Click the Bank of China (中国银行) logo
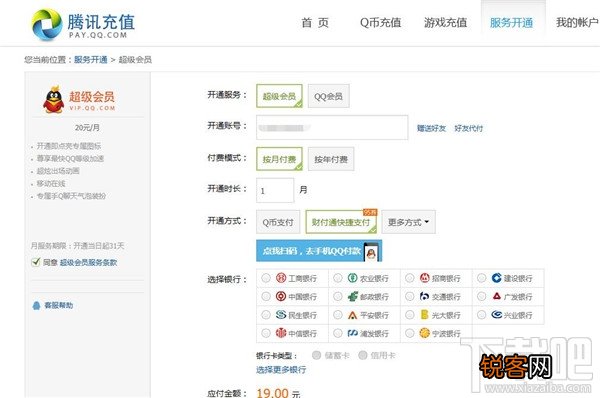600x398 pixels. [281, 296]
